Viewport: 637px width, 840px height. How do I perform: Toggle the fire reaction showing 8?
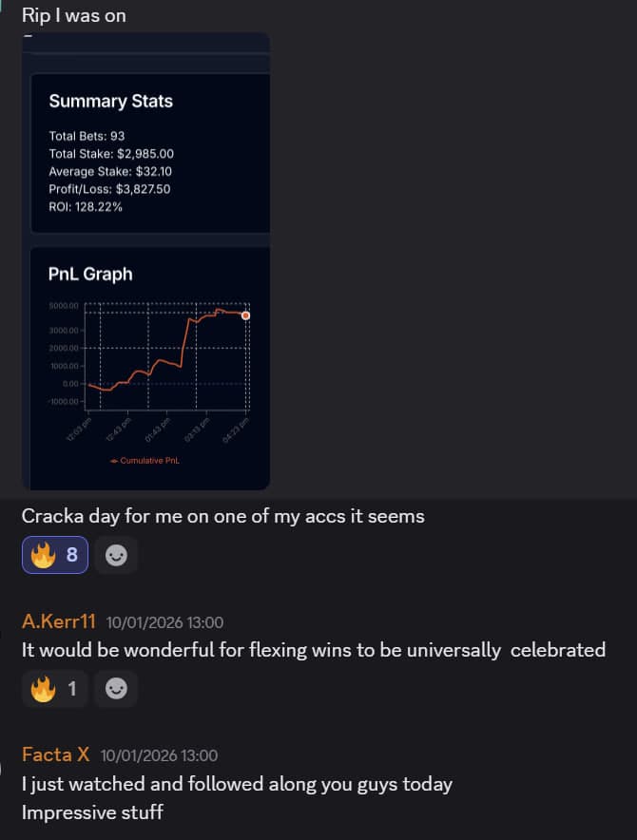(55, 555)
